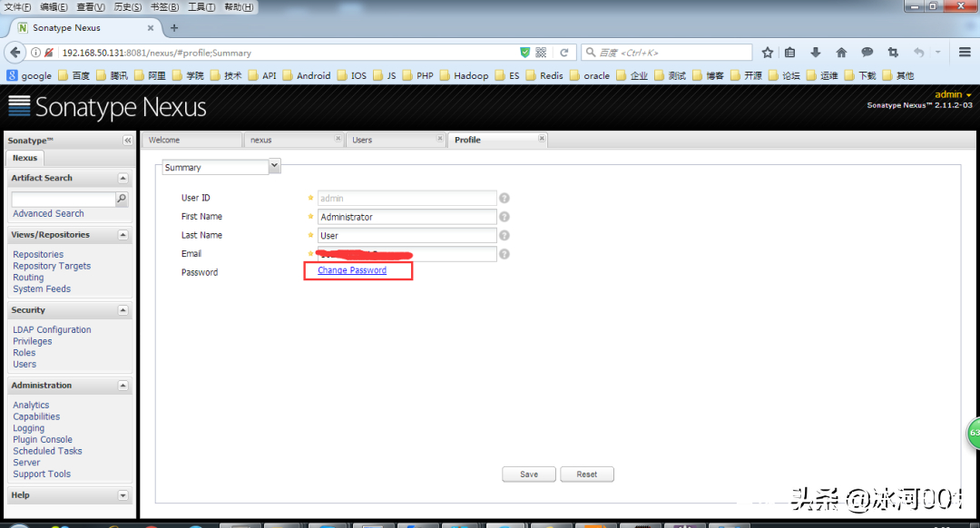Switch to the nexus tab
Image resolution: width=980 pixels, height=528 pixels.
tap(293, 140)
